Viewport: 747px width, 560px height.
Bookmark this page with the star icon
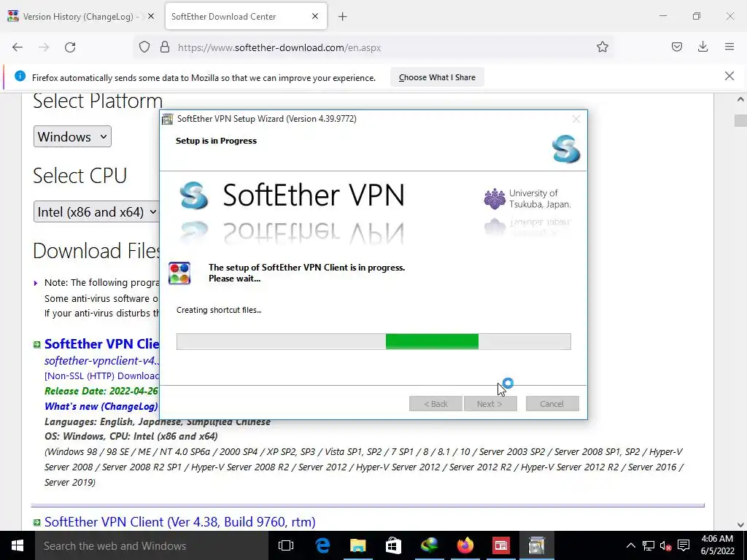coord(602,47)
